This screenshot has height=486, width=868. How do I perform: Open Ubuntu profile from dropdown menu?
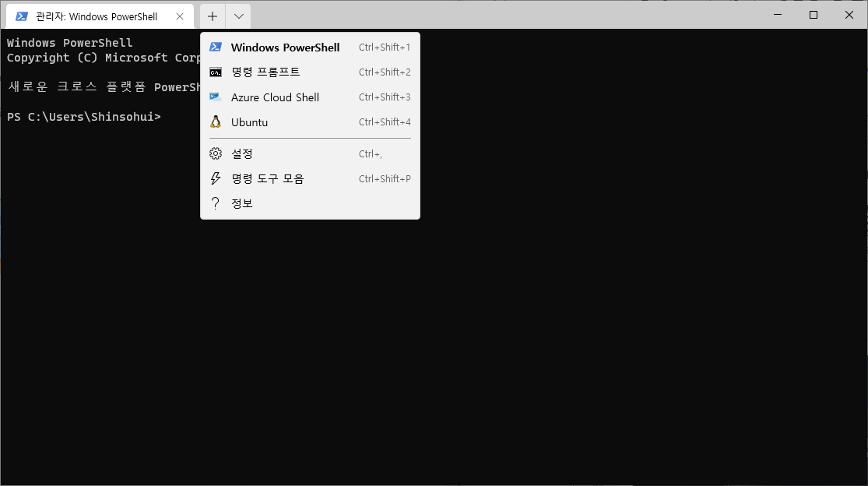pyautogui.click(x=310, y=121)
